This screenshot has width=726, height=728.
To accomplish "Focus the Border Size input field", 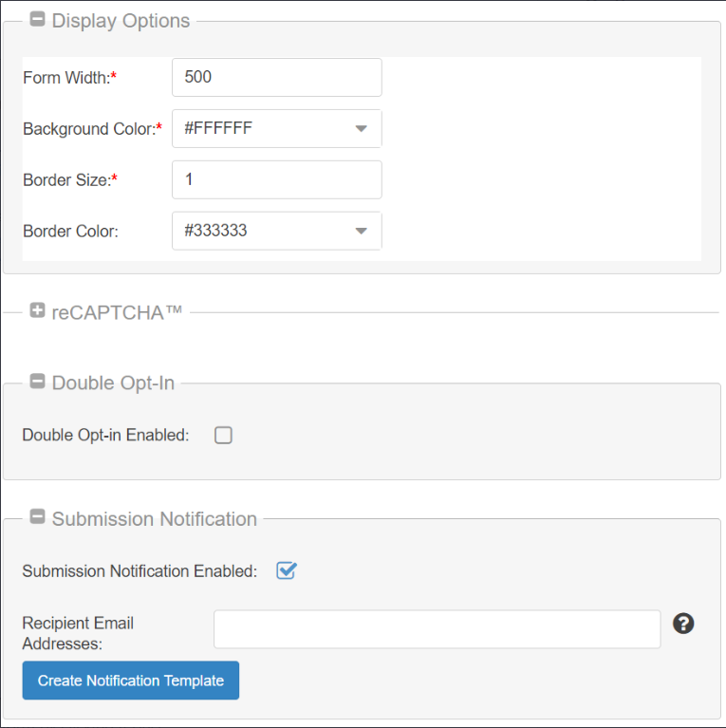I will pos(277,179).
